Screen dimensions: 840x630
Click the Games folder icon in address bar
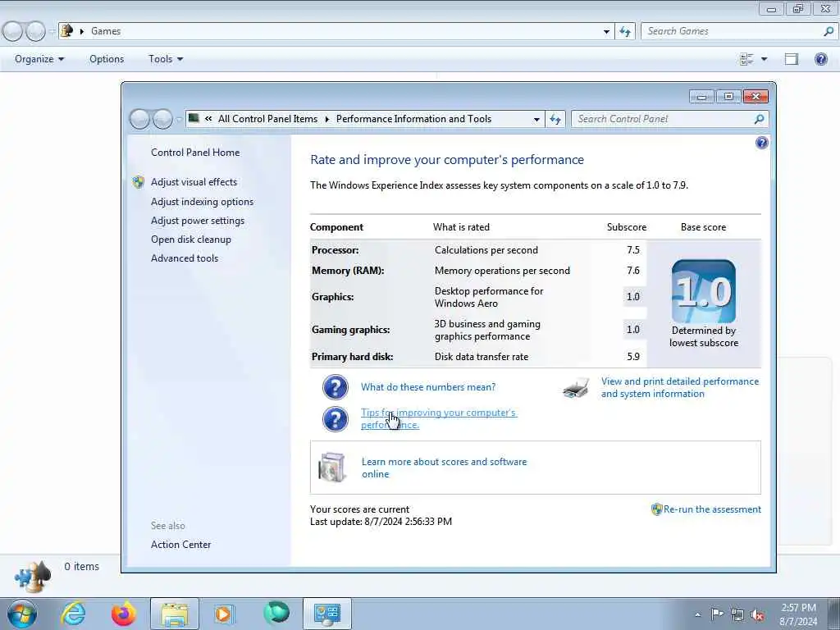(67, 30)
